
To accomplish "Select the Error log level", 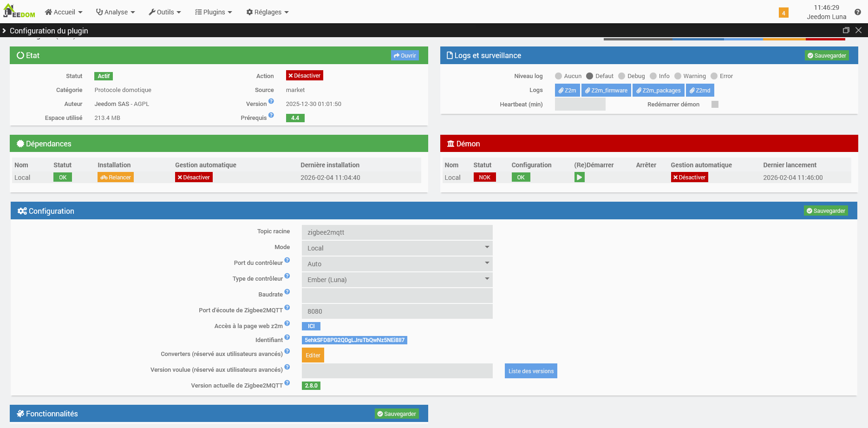I will click(x=714, y=76).
